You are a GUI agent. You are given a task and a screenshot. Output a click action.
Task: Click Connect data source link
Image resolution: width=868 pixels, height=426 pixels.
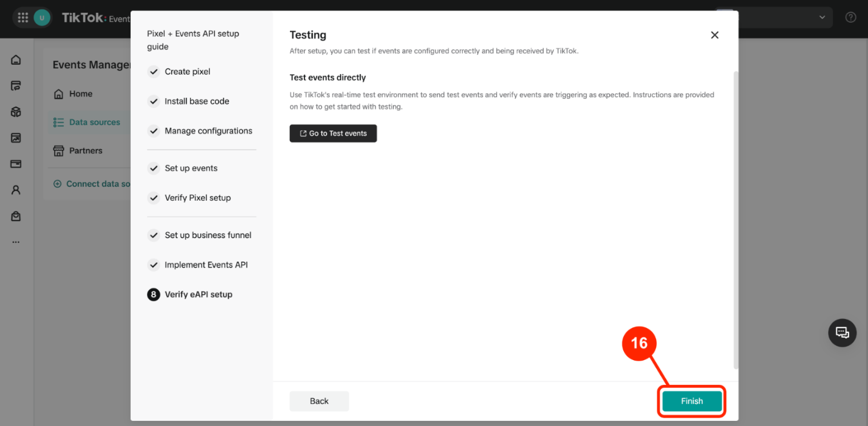pos(92,184)
